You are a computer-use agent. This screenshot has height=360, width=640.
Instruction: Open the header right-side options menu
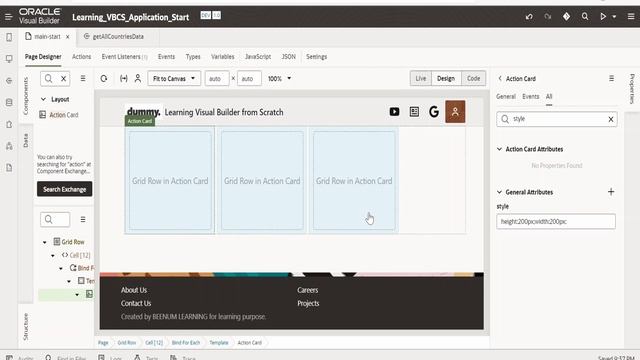click(631, 16)
